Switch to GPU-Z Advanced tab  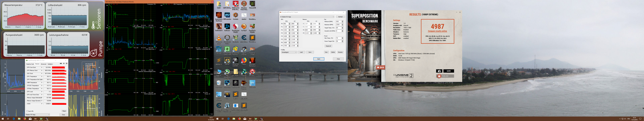tap(43, 64)
